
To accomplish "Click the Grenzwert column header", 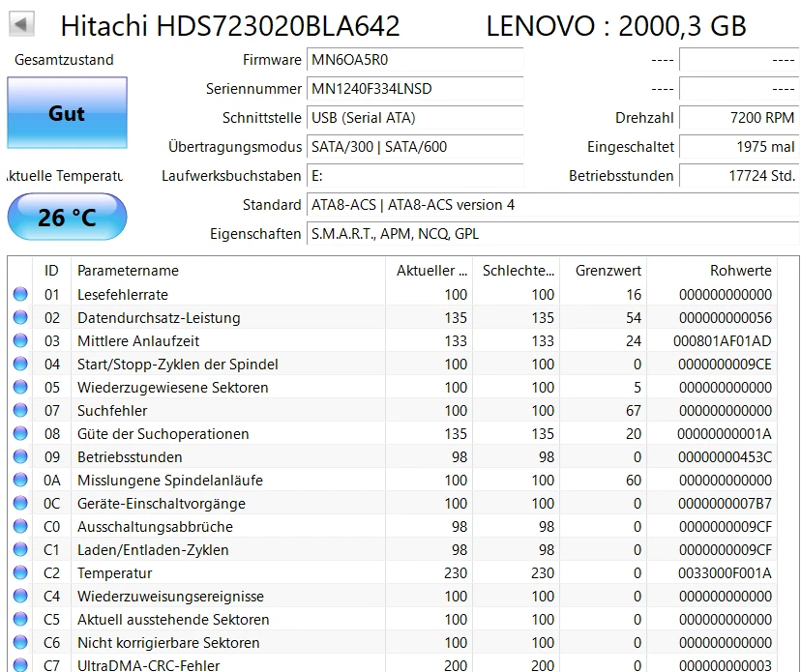I will 608,271.
